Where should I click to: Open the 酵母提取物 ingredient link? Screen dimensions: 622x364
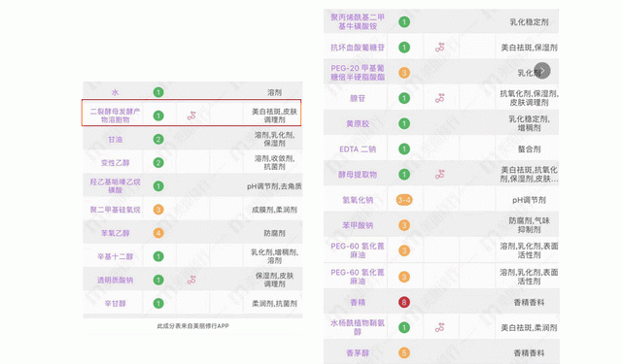(358, 175)
